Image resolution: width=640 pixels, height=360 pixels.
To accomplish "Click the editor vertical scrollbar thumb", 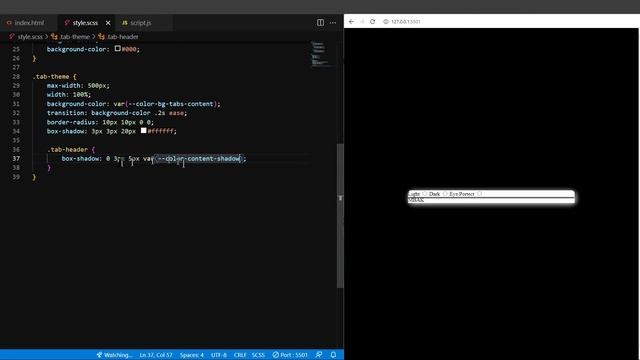I will [x=340, y=216].
